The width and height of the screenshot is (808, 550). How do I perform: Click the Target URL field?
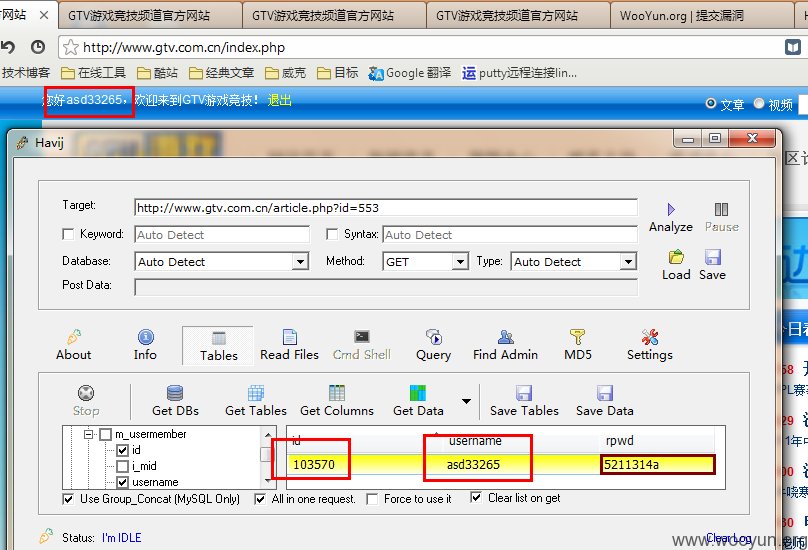[385, 208]
